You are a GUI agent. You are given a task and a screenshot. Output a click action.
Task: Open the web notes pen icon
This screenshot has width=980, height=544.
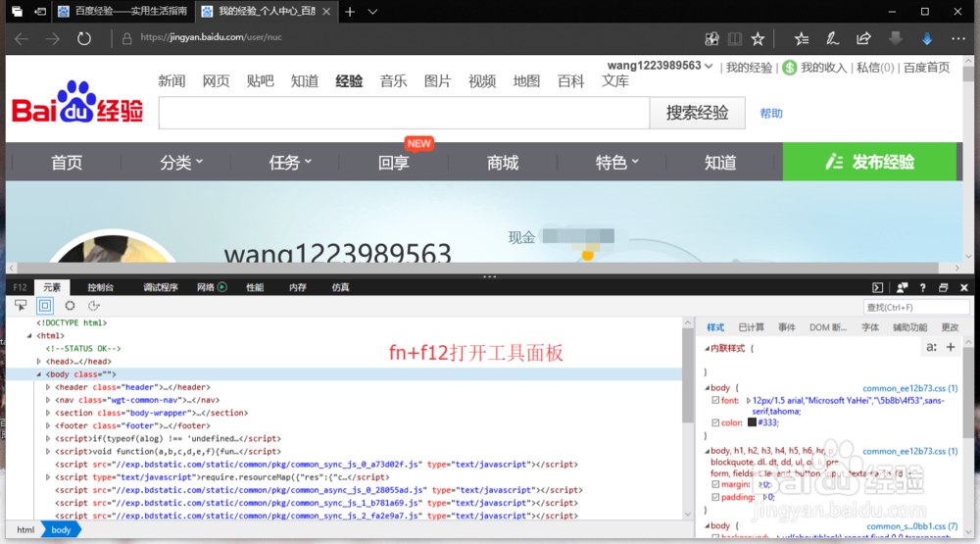832,39
